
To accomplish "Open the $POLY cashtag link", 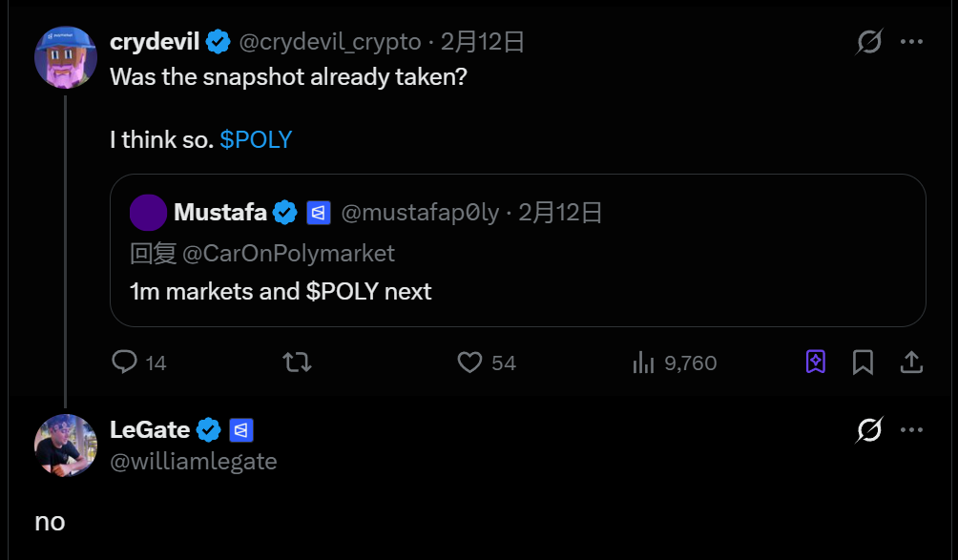I will [x=256, y=140].
